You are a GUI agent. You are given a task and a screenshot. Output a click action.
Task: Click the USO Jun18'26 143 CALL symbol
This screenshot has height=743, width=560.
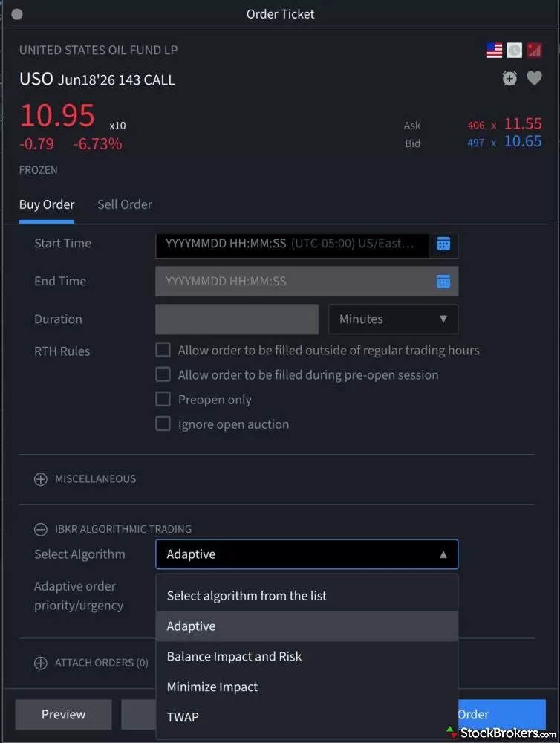pos(97,79)
